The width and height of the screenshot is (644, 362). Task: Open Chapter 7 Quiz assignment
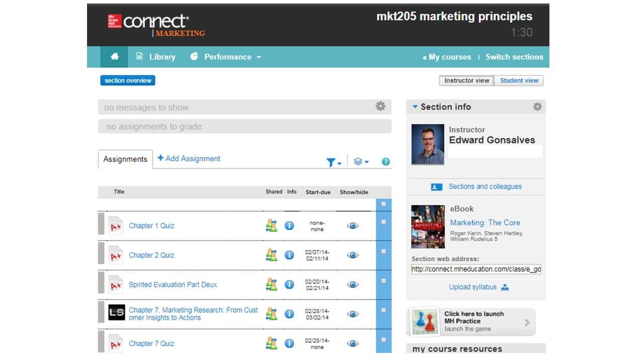click(x=151, y=343)
